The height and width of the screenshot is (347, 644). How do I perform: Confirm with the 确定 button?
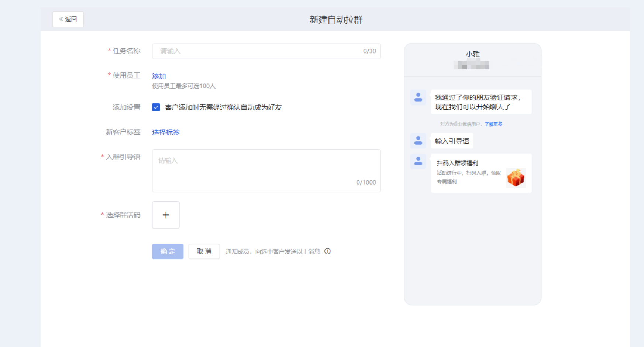click(168, 251)
